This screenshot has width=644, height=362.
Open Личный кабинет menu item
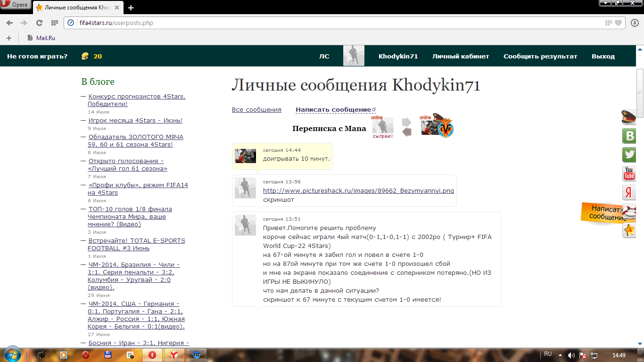coord(460,56)
